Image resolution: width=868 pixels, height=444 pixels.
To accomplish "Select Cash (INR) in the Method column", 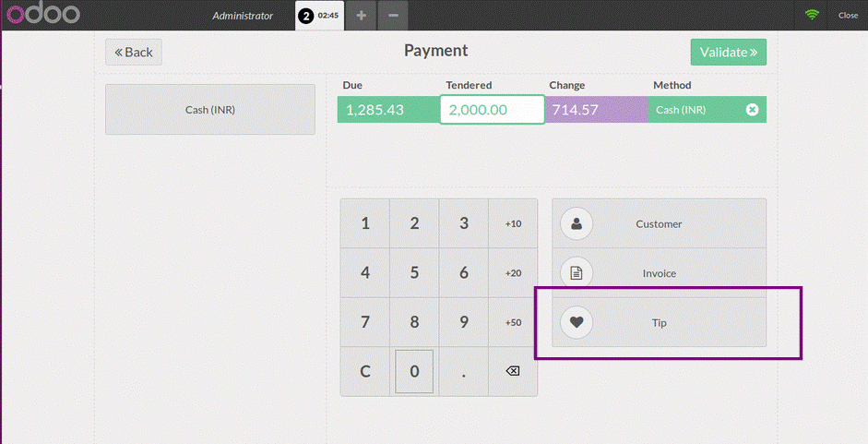I will (x=681, y=110).
